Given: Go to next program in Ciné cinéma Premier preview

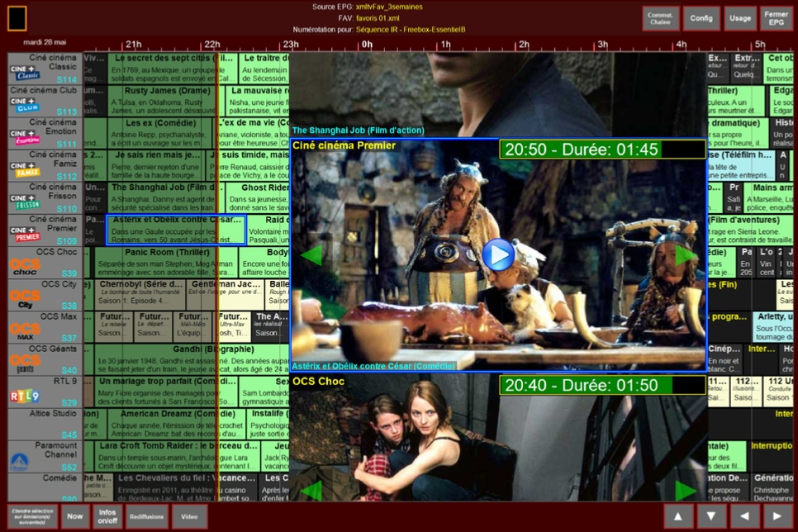Looking at the screenshot, I should point(686,254).
